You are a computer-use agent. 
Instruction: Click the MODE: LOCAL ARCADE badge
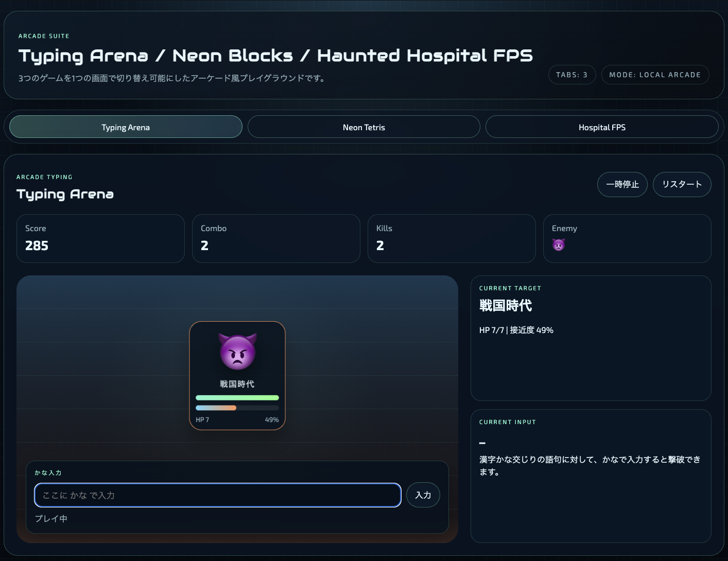point(654,75)
